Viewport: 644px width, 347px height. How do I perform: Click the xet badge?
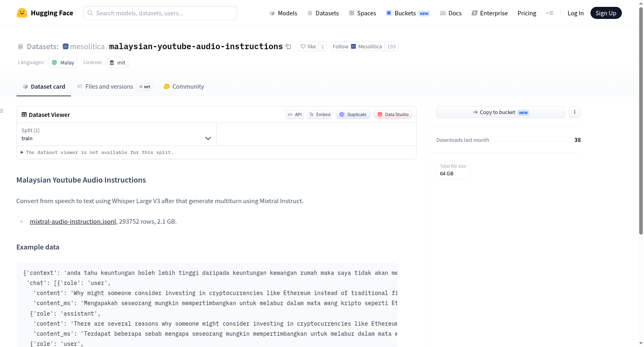pyautogui.click(x=144, y=87)
